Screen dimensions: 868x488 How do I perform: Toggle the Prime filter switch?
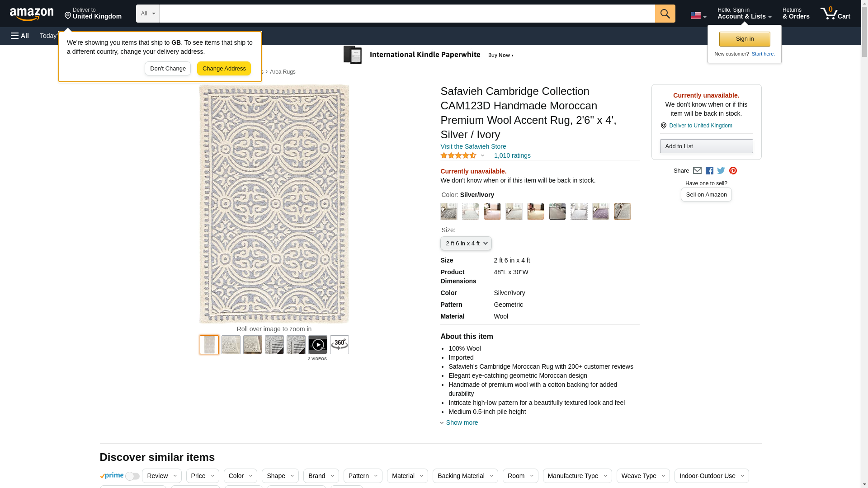tap(132, 476)
